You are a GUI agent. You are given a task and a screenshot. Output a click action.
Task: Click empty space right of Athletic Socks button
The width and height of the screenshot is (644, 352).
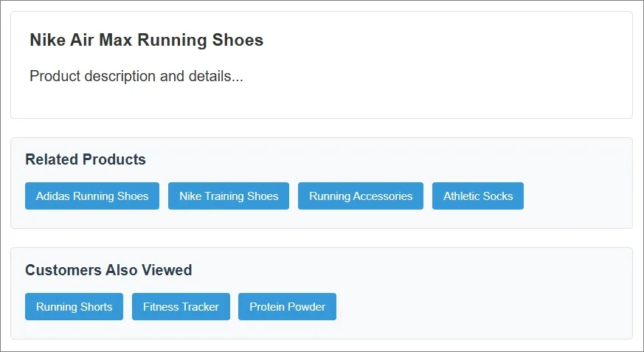[575, 196]
